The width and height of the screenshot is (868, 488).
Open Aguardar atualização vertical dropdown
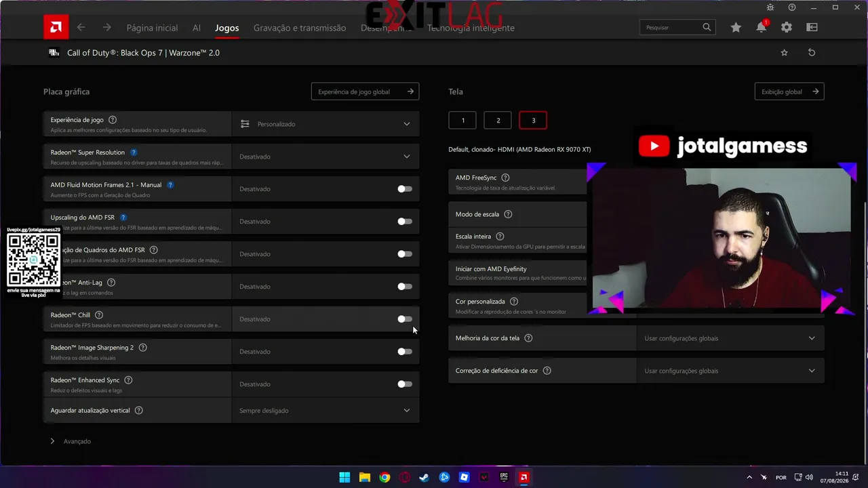(325, 411)
